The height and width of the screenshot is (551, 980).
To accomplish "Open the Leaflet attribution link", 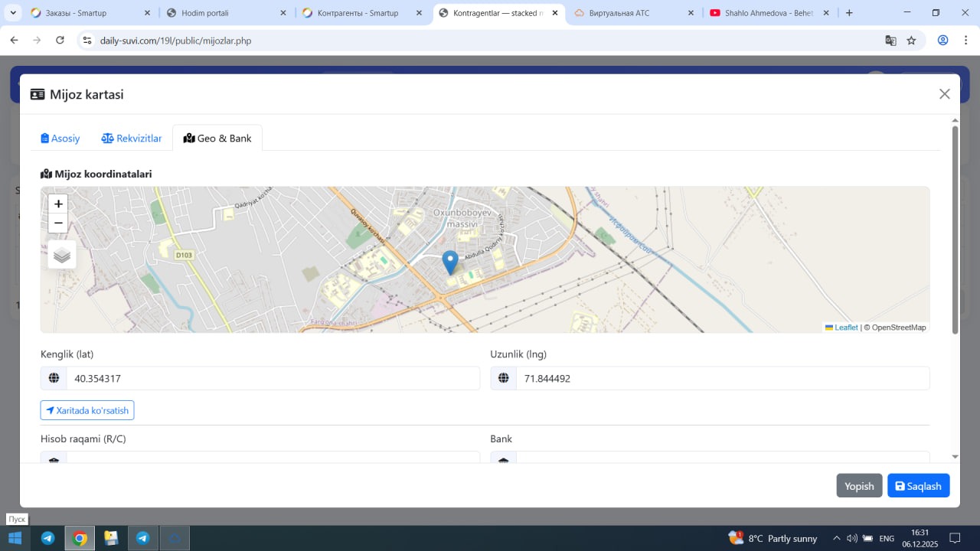I will 845,328.
